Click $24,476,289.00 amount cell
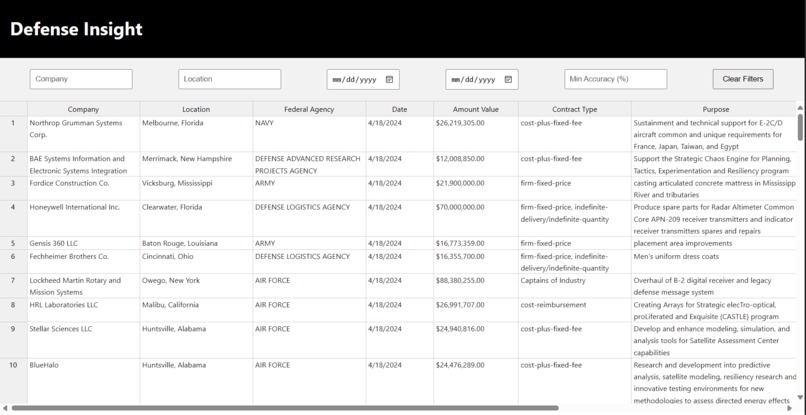 (476, 381)
